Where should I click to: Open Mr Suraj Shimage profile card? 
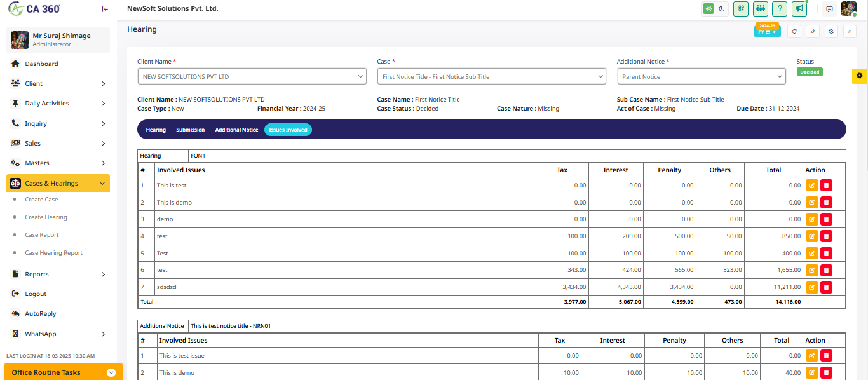coord(58,40)
